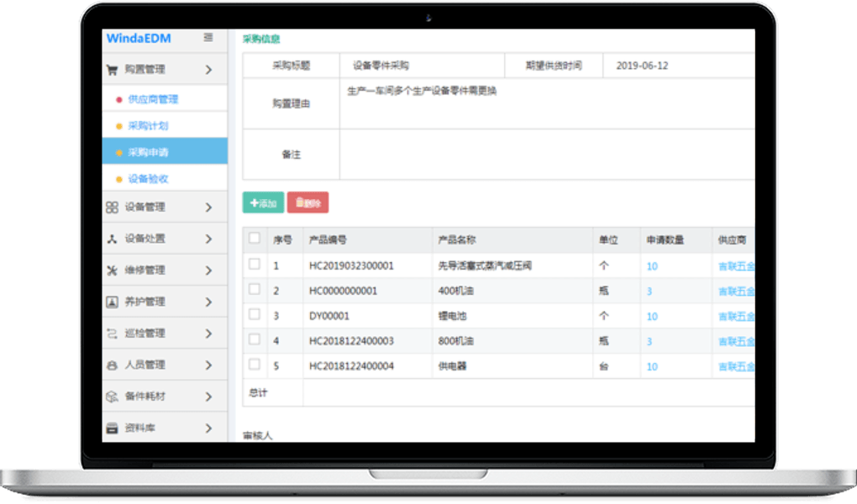Viewport: 857px width, 504px height.
Task: Click the person icon beside 人员管理
Action: pyautogui.click(x=111, y=365)
